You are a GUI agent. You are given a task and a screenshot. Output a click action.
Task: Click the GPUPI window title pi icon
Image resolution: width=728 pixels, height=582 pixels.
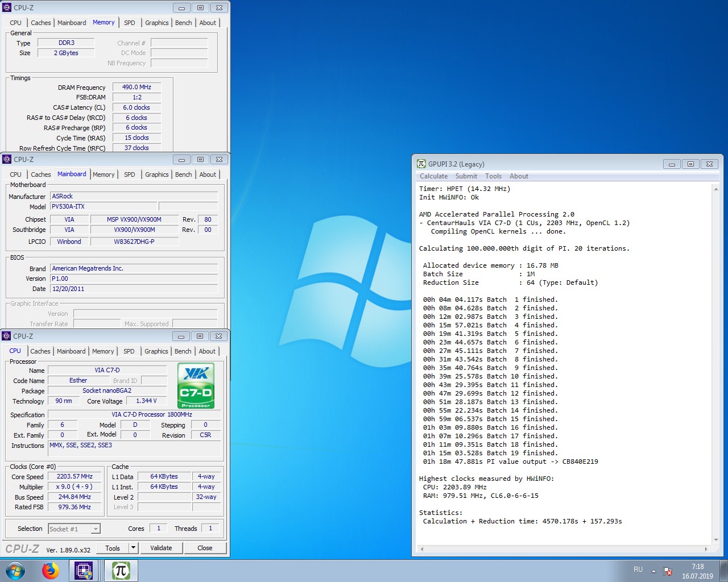(421, 164)
